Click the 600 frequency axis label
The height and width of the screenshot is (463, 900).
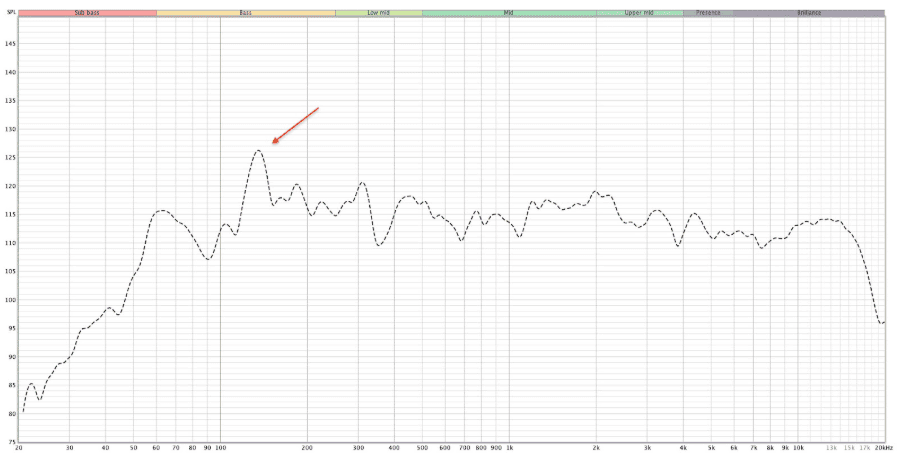coord(445,448)
